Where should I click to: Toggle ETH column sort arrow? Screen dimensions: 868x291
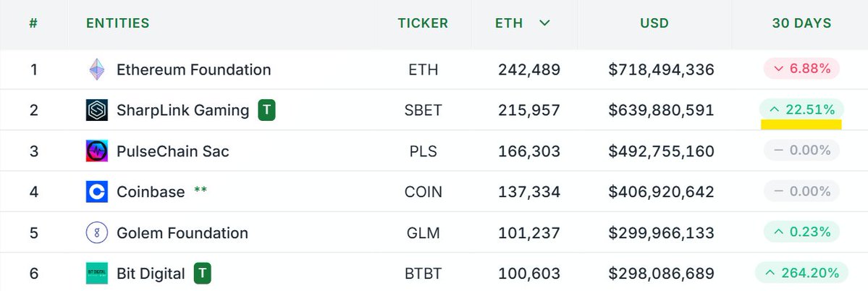544,23
